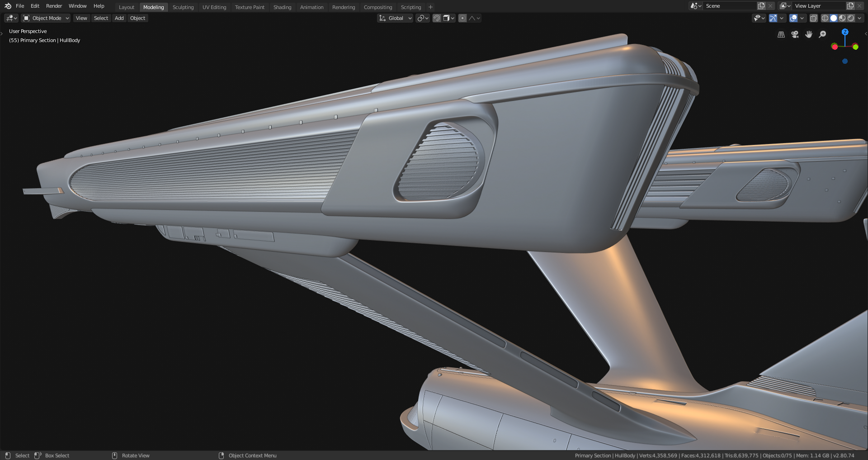868x460 pixels.
Task: Open the pivot point dropdown
Action: point(423,18)
